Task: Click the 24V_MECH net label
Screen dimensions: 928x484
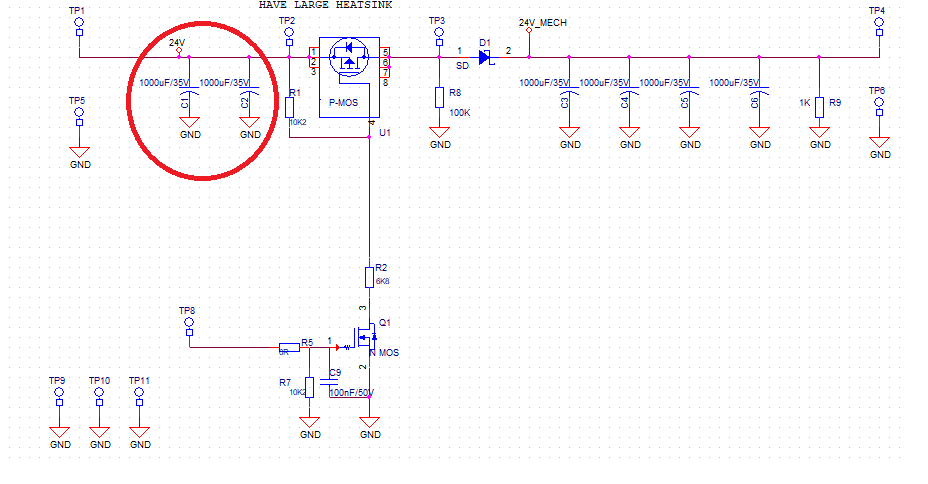Action: coord(543,22)
